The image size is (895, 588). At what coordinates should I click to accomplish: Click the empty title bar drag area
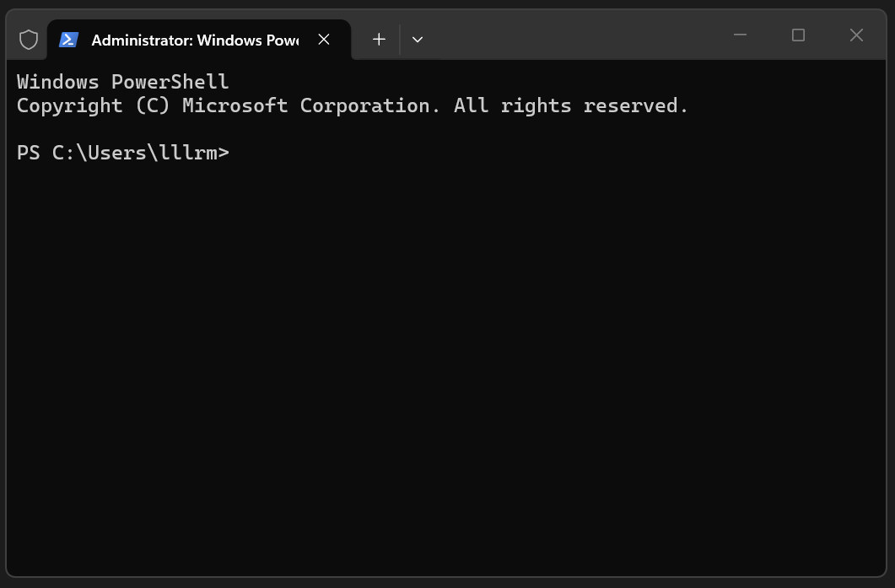coord(571,35)
